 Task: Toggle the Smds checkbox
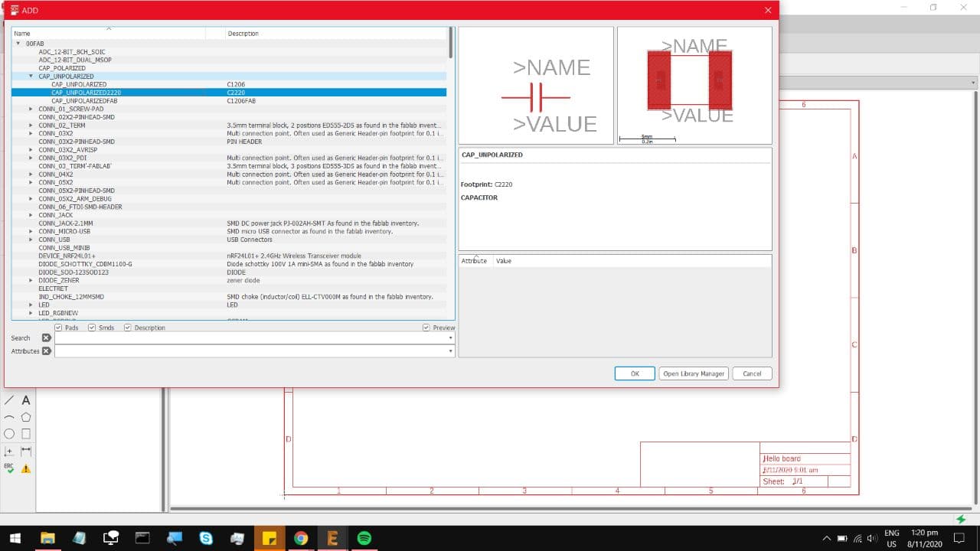[x=92, y=328]
